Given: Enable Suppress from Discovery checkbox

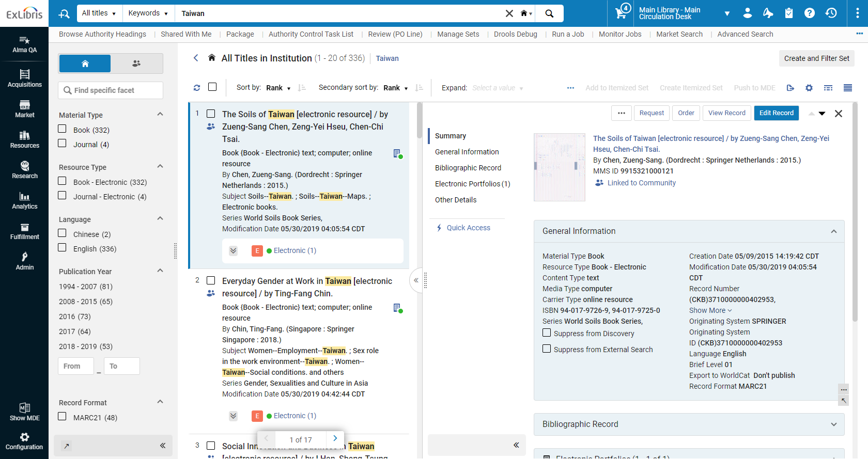Looking at the screenshot, I should click(x=547, y=333).
